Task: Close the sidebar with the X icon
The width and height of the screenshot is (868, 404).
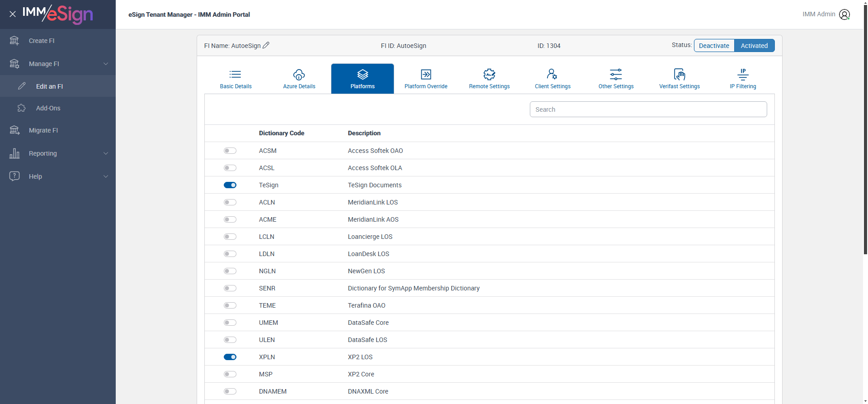Action: coord(13,14)
